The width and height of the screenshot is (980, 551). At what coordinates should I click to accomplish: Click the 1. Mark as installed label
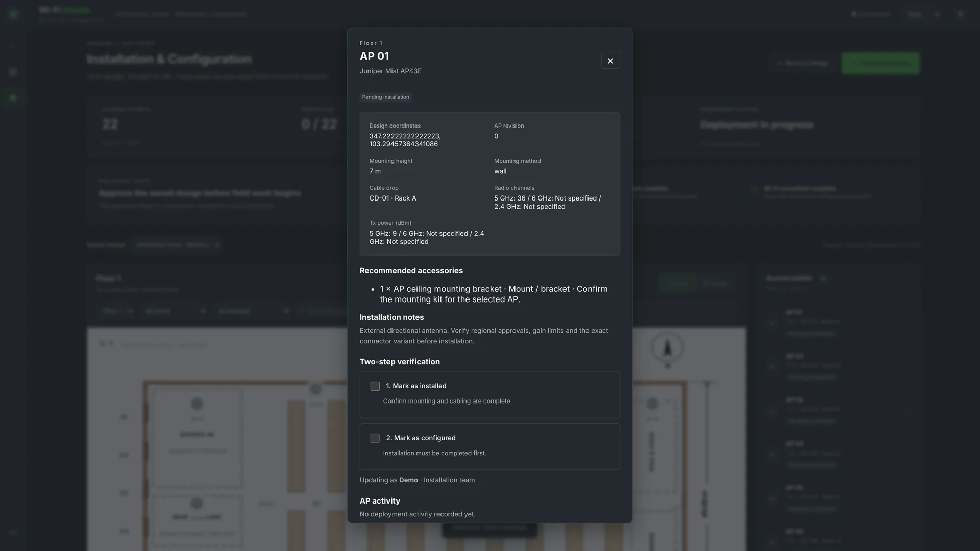pyautogui.click(x=416, y=386)
